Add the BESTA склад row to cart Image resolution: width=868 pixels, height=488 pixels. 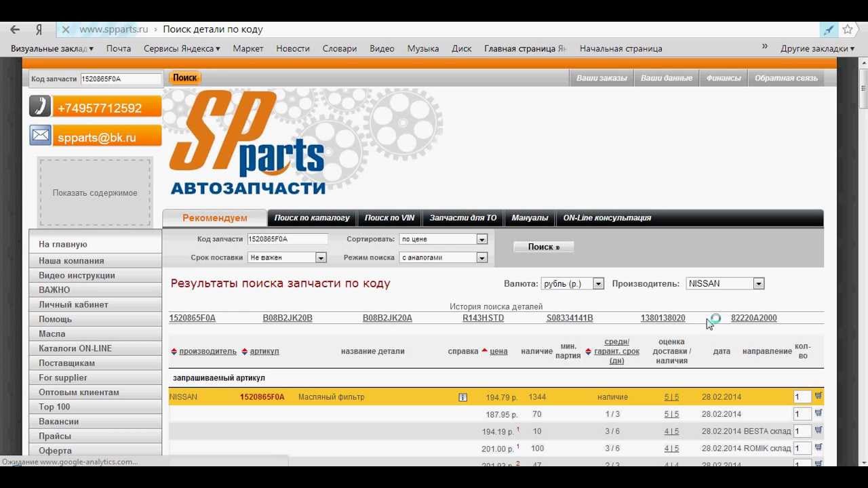pos(818,430)
